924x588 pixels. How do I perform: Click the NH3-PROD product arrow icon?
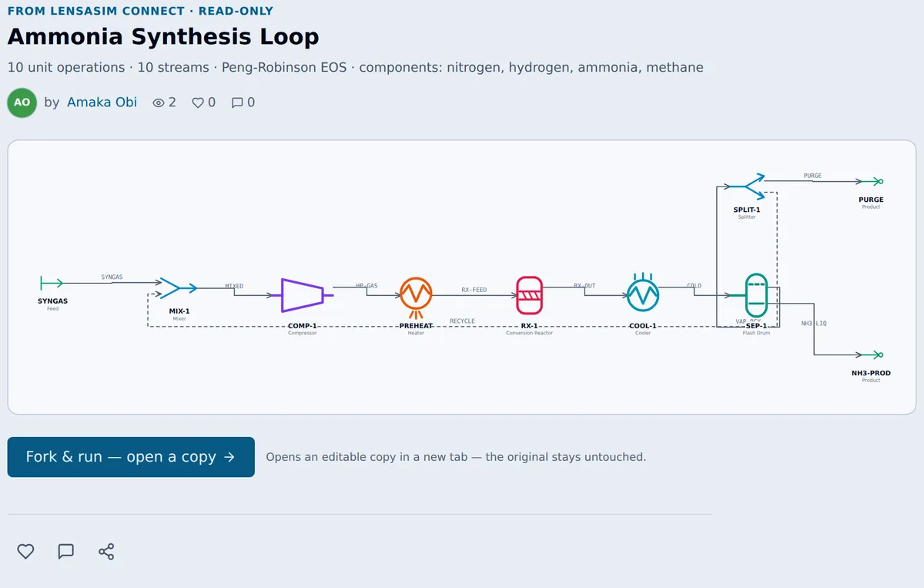[872, 355]
